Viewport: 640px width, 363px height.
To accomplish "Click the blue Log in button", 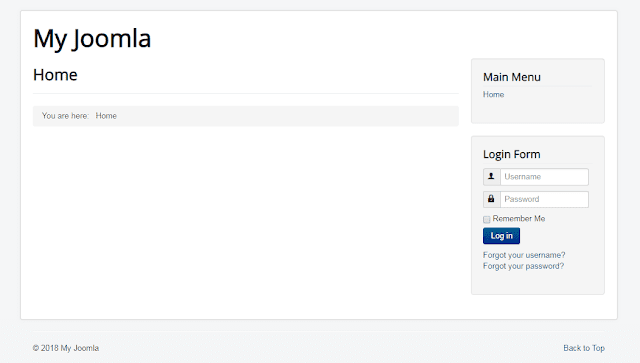I will 501,236.
